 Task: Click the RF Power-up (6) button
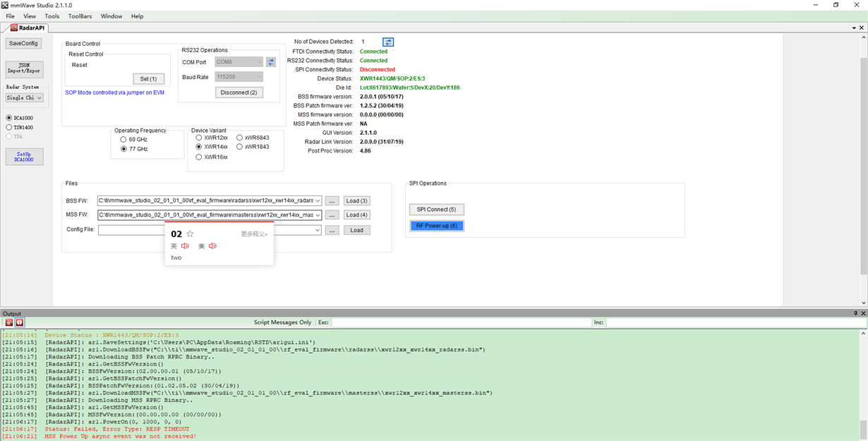point(436,226)
